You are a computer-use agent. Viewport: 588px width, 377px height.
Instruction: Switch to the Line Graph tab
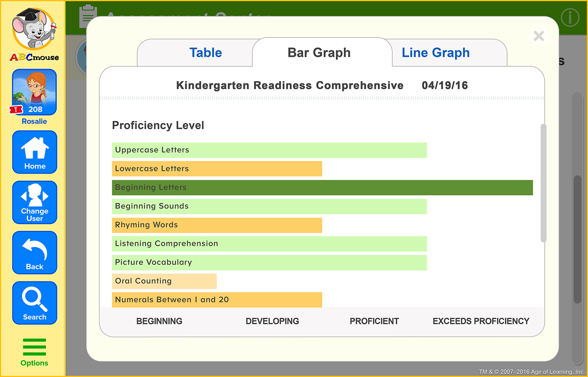[x=436, y=53]
